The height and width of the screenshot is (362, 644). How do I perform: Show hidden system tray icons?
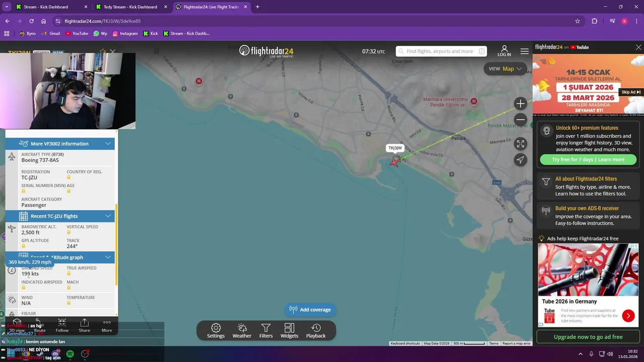point(580,354)
